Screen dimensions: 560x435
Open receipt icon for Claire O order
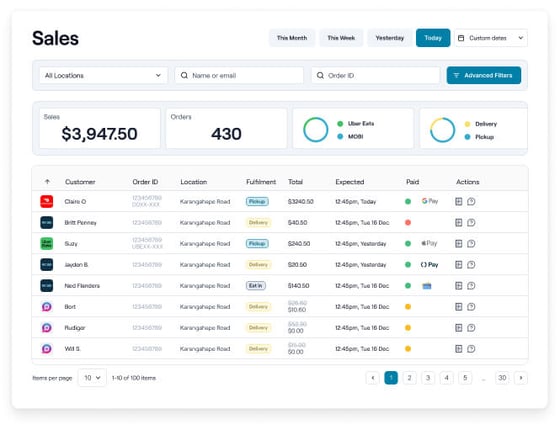pyautogui.click(x=459, y=201)
